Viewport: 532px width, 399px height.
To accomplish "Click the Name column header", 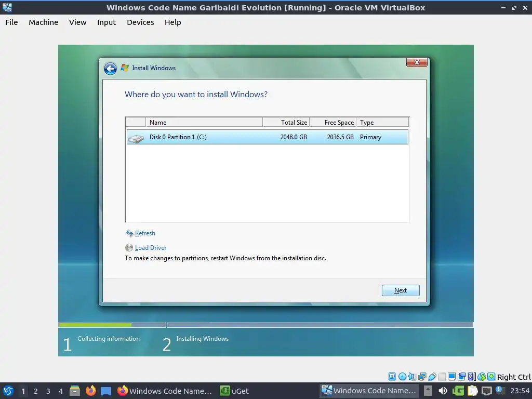I will click(204, 123).
